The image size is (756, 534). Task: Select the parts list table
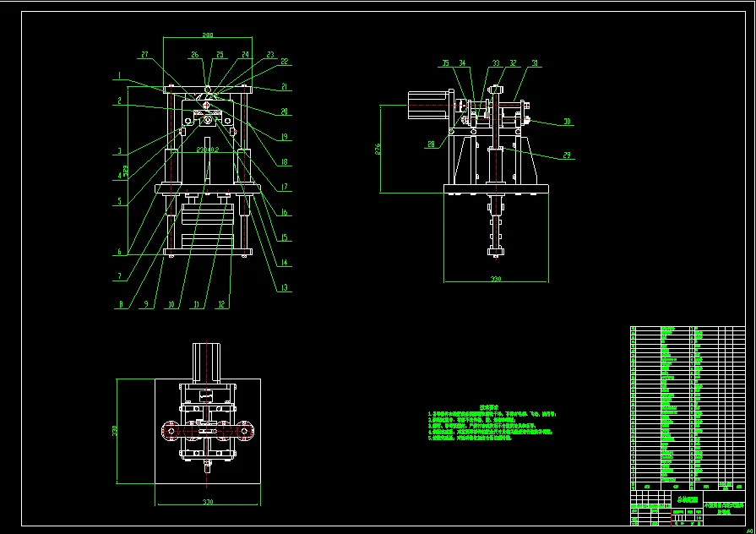[x=688, y=408]
